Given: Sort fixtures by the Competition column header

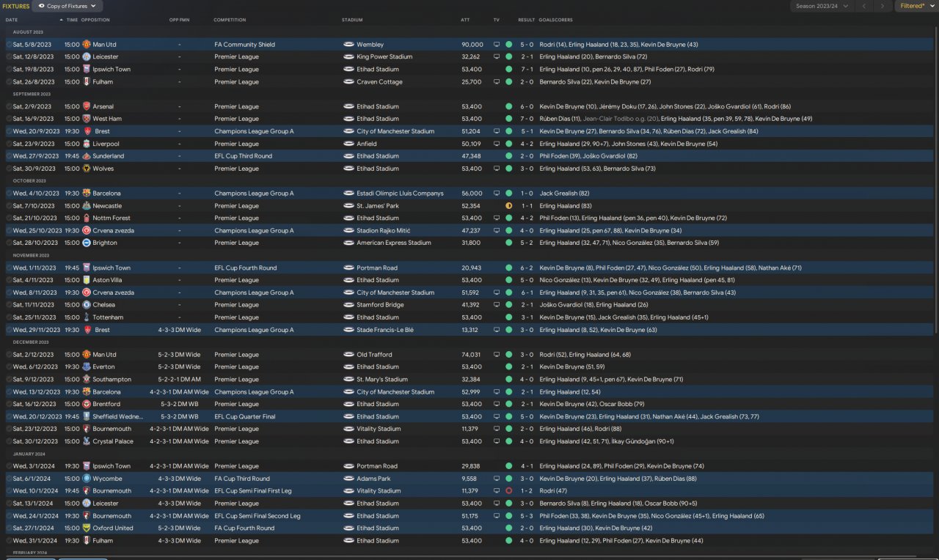Looking at the screenshot, I should [x=230, y=20].
